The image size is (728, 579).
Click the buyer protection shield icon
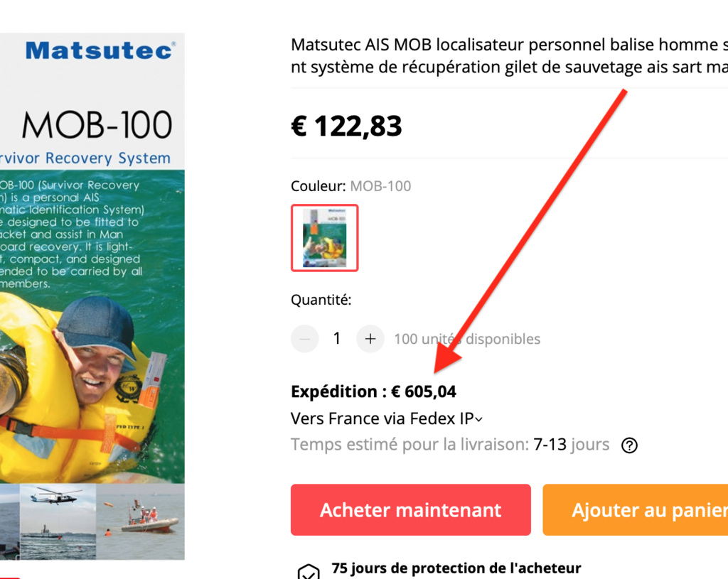[x=309, y=572]
